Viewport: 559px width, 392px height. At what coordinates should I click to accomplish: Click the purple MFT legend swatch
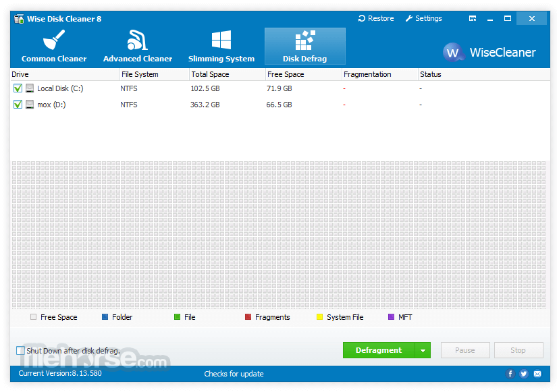point(391,317)
